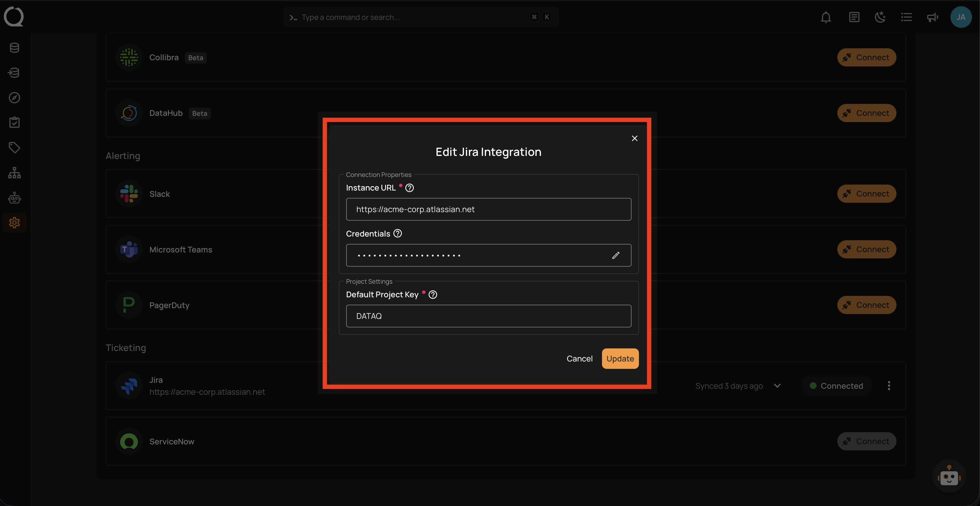Click the DataHub logo icon

click(x=129, y=113)
